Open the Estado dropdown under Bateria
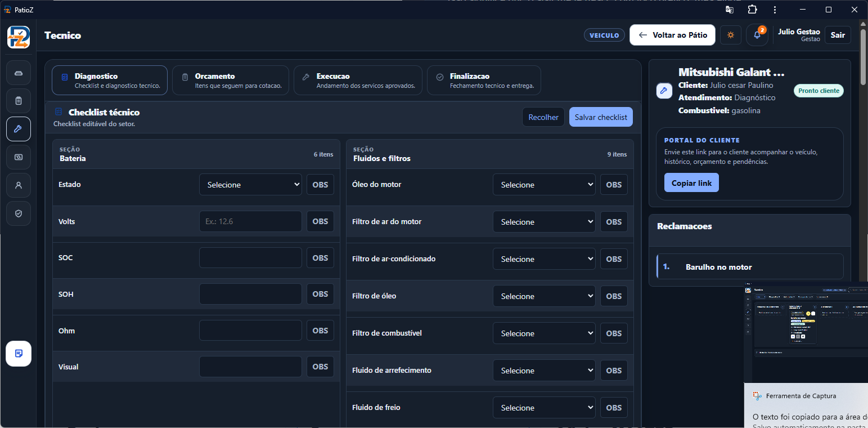868x428 pixels. pos(250,185)
